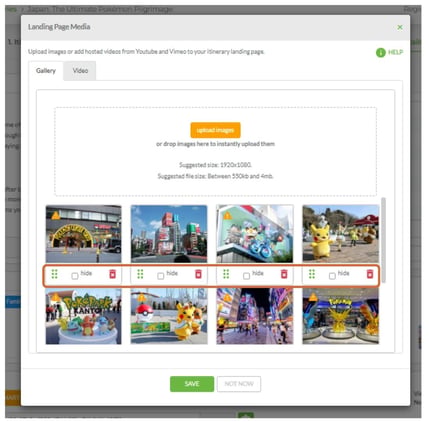Delete the Pokemon Center storefront image

113,274
